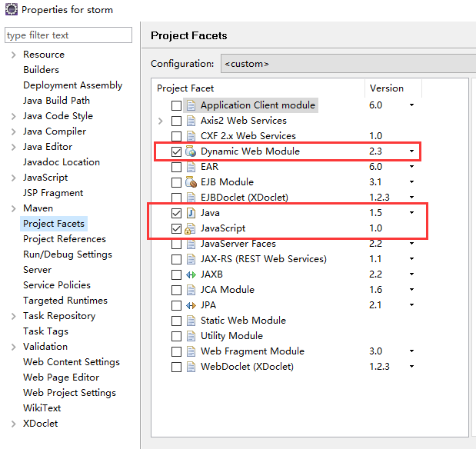This screenshot has width=476, height=449.
Task: Open Targeted Runtimes settings
Action: click(65, 301)
